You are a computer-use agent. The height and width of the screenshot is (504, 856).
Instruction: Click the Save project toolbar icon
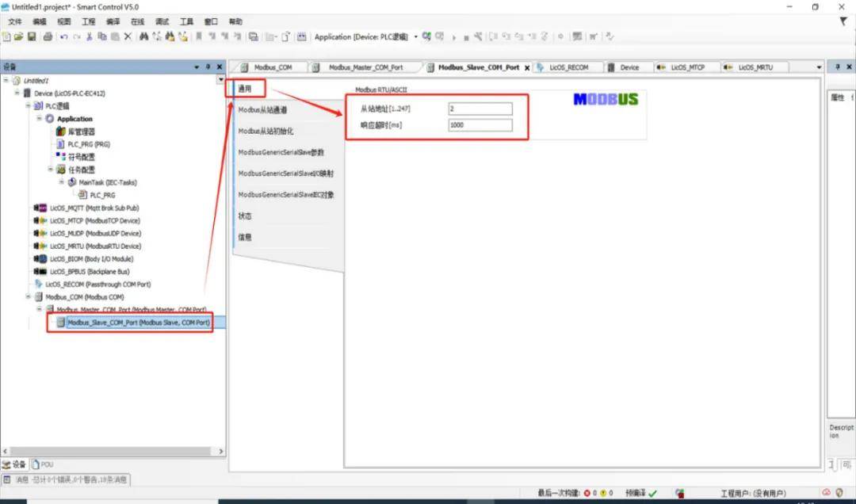[x=32, y=36]
